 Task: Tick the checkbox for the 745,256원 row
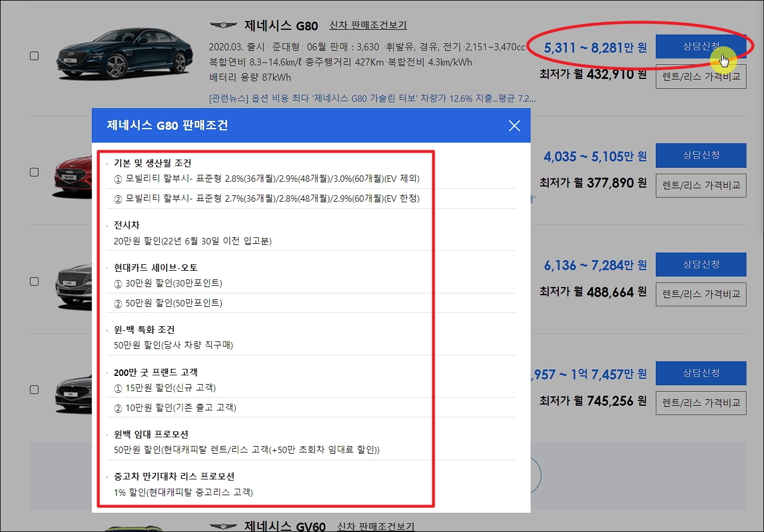click(34, 389)
